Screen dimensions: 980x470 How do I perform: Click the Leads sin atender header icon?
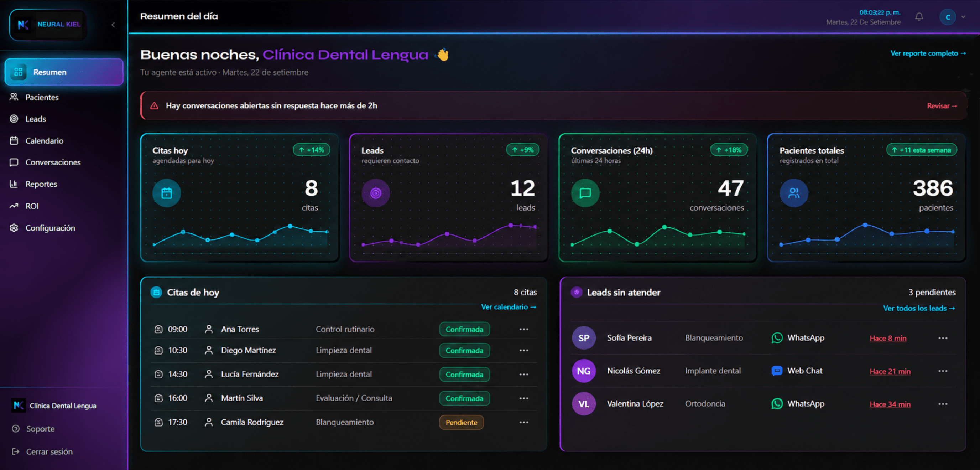[x=577, y=292]
